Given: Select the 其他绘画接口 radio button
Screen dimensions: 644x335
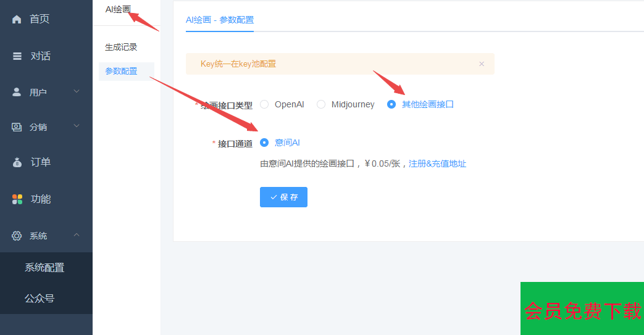Looking at the screenshot, I should (x=391, y=104).
